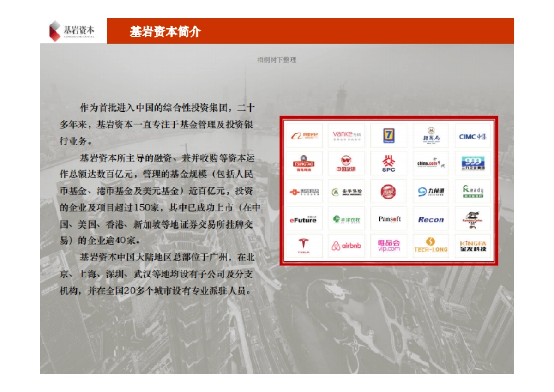Click the Tesla logo
This screenshot has height=392, width=554.
pos(303,245)
